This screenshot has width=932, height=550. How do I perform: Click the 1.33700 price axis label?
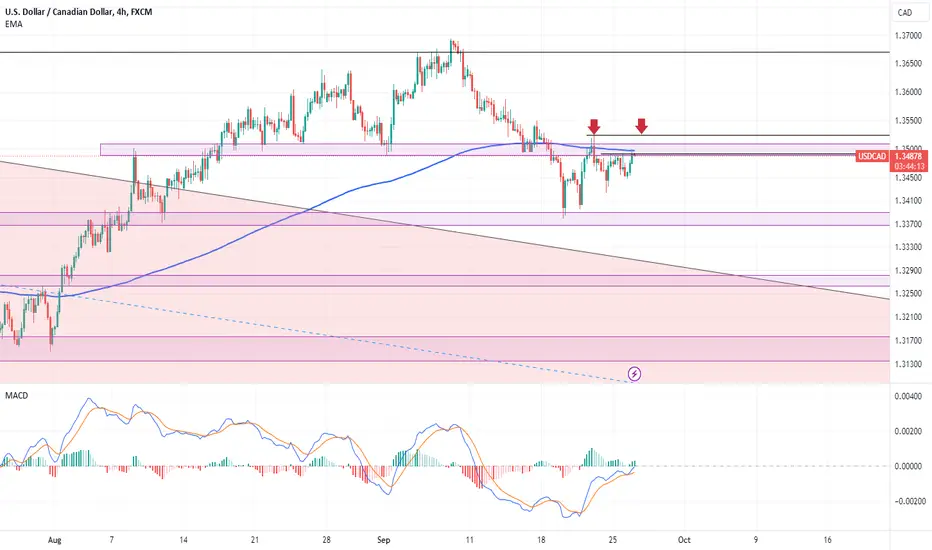(908, 224)
